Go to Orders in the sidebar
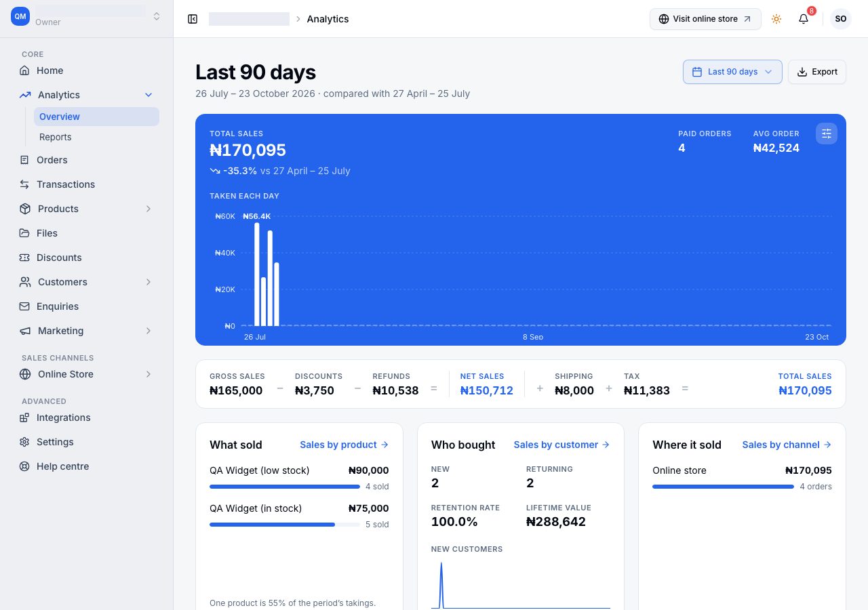 pos(87,160)
